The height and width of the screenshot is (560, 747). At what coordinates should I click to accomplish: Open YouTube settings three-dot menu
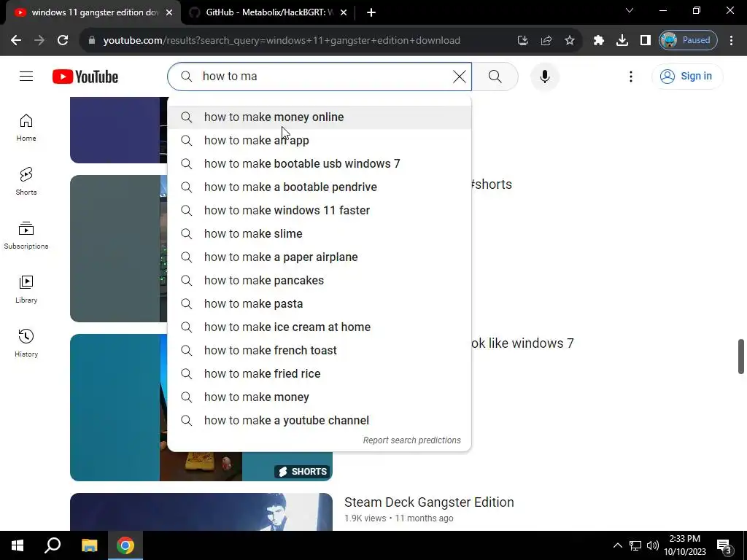coord(631,76)
